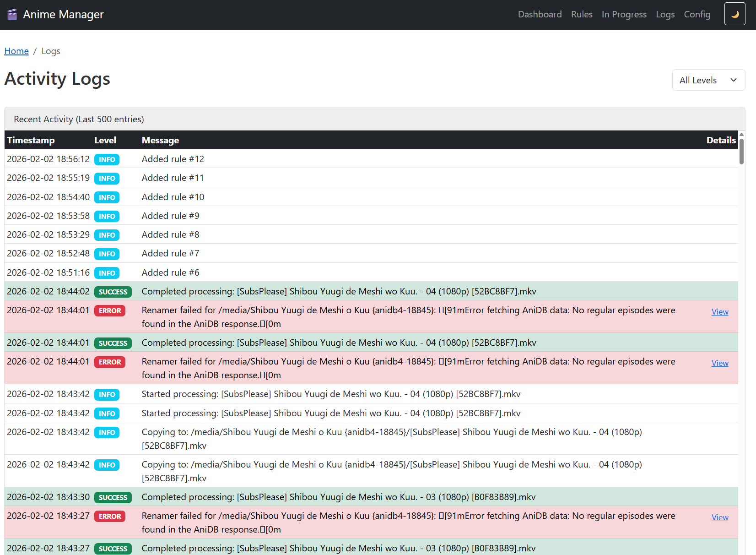Open the Dashboard page in navbar
The image size is (756, 555).
[540, 15]
